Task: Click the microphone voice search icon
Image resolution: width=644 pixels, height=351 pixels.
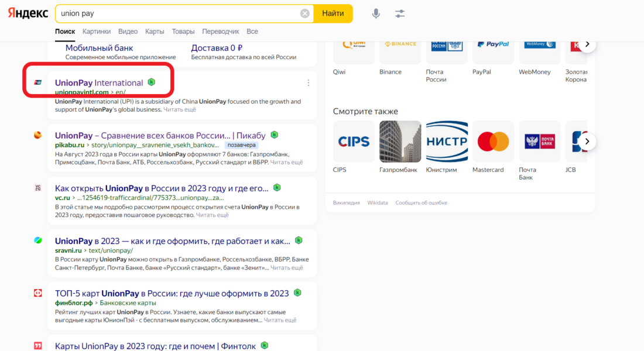Action: click(376, 13)
